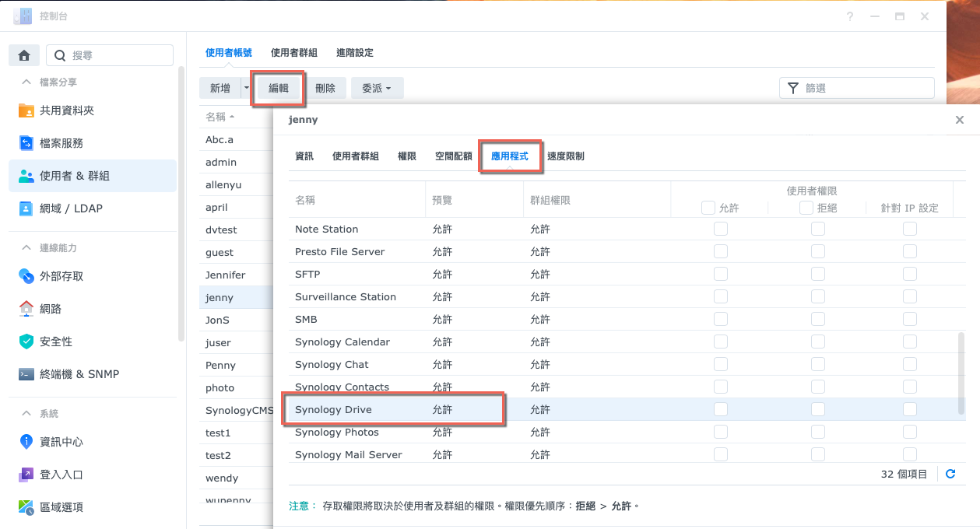This screenshot has width=980, height=529.
Task: Collapse the 連線能力 section
Action: point(26,247)
